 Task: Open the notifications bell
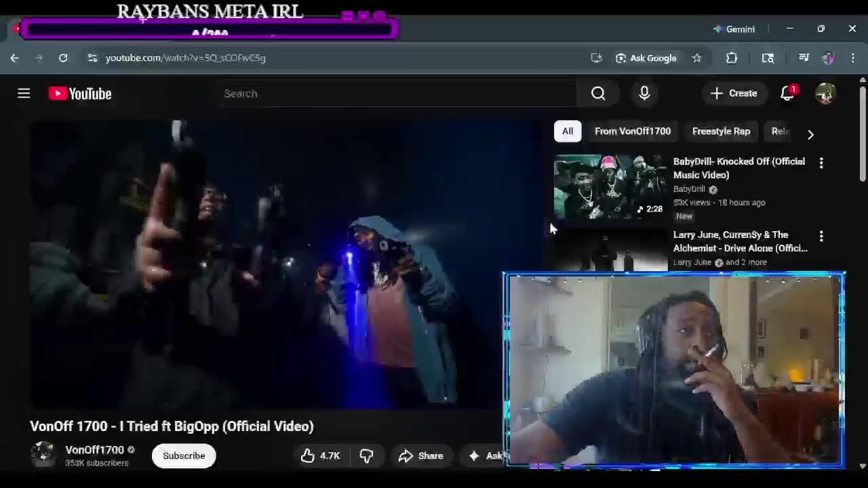pos(787,94)
